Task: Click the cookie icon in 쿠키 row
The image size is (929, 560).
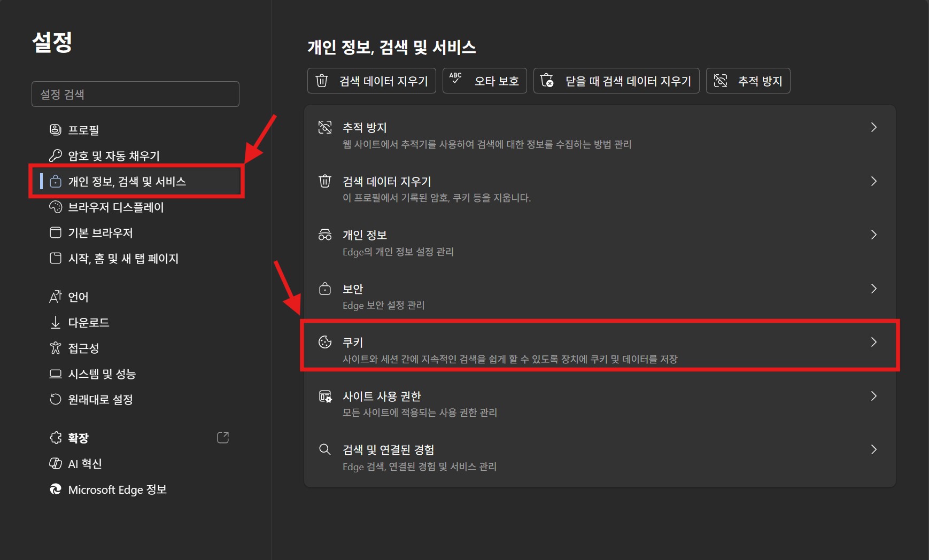Action: 325,342
